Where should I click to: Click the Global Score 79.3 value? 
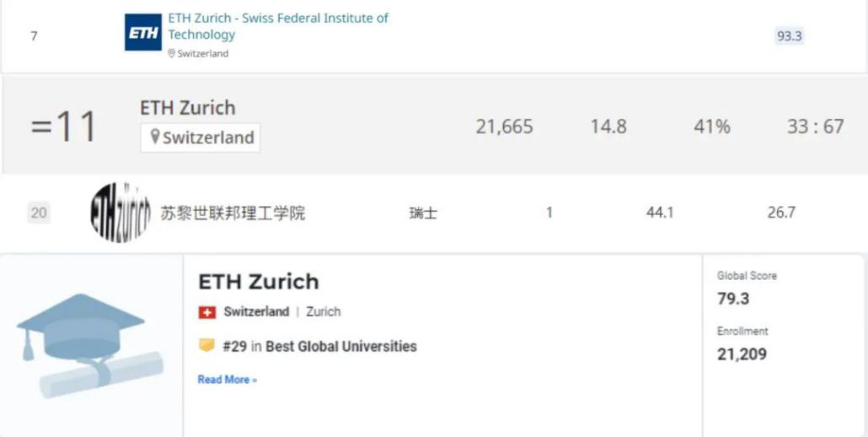732,299
